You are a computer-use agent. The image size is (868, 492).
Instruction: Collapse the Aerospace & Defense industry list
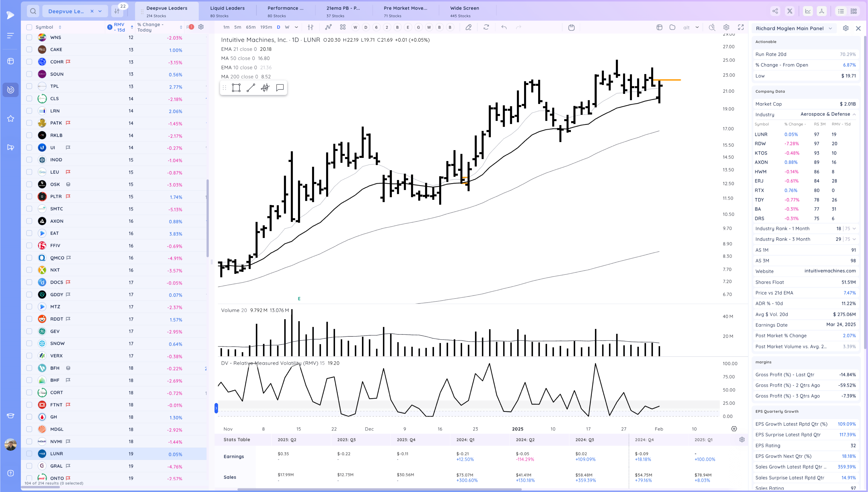click(x=854, y=114)
